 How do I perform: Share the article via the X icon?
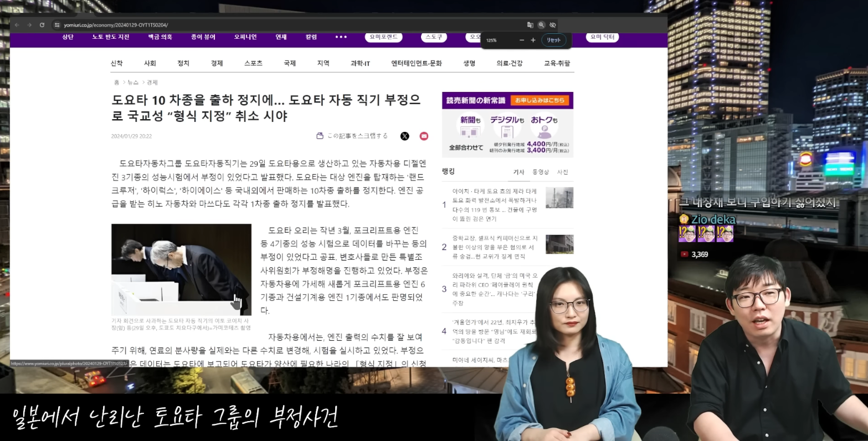pos(405,135)
